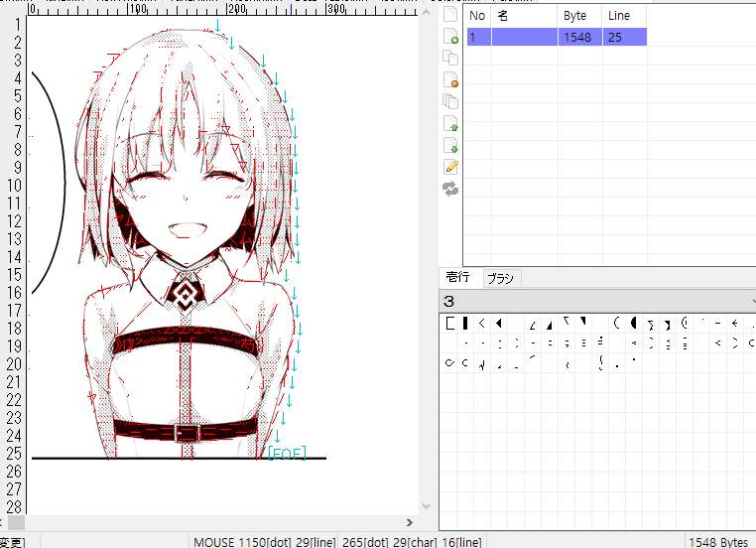Switch to the ブラシ tab
The width and height of the screenshot is (756, 548).
tap(500, 279)
